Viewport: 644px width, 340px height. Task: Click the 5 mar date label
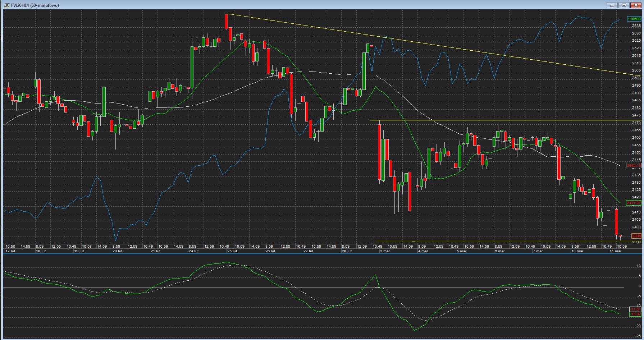[x=462, y=251]
